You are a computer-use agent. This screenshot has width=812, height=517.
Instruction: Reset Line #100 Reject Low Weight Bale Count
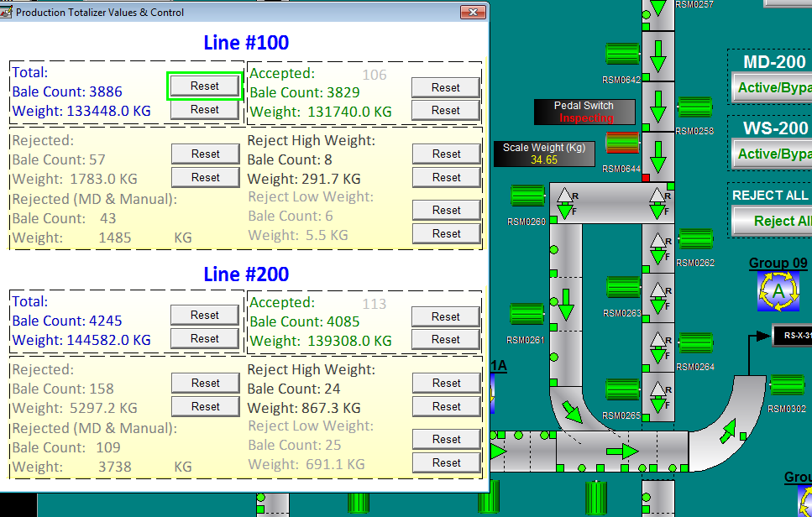pos(447,210)
